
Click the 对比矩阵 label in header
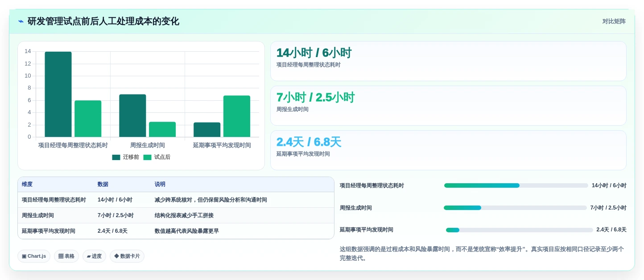pyautogui.click(x=614, y=21)
